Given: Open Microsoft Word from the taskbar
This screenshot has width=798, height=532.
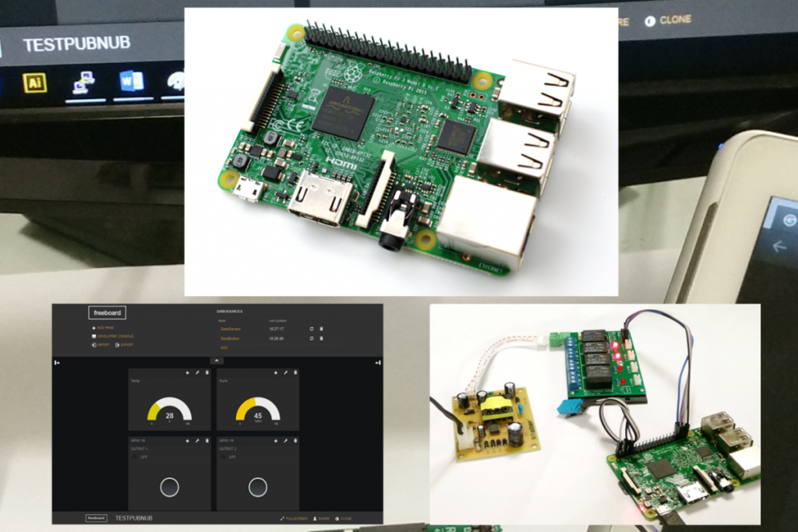Looking at the screenshot, I should click(x=132, y=82).
